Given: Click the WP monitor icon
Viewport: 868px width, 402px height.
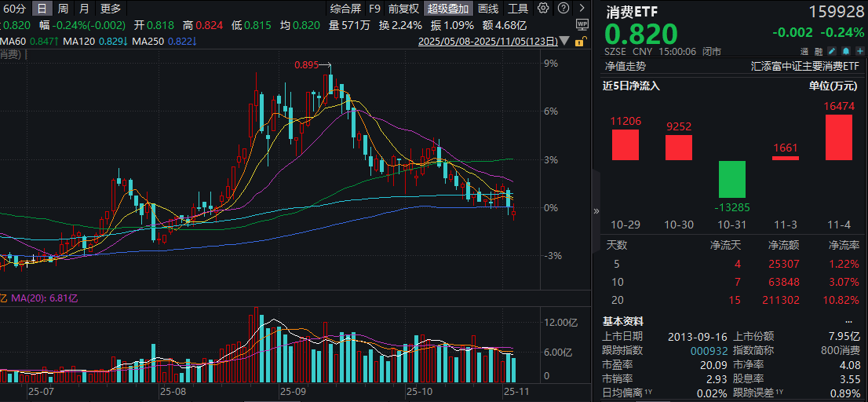Looking at the screenshot, I should coord(582,24).
